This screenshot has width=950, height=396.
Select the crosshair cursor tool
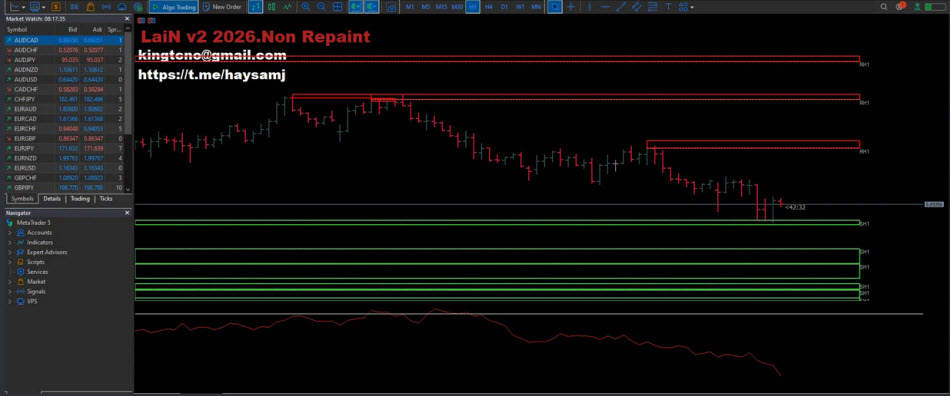[x=570, y=7]
